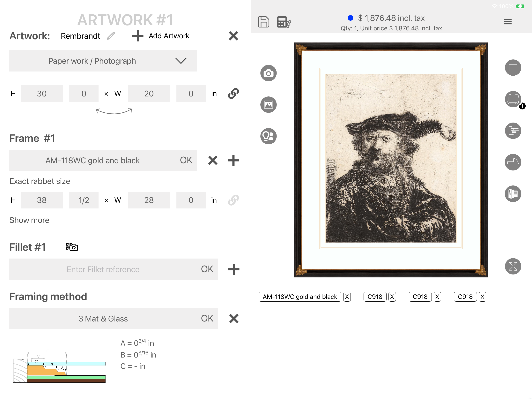Focus the Enter Fillet reference field
Image resolution: width=532 pixels, height=399 pixels.
(103, 269)
